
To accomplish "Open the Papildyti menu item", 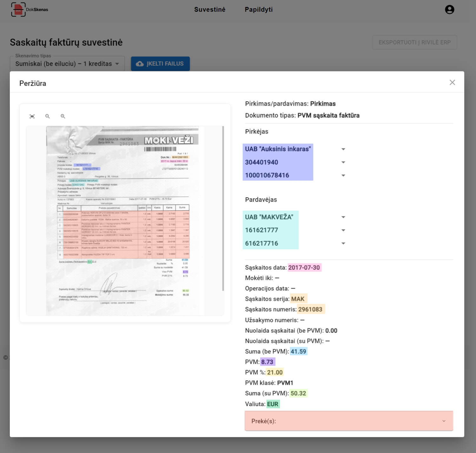I will click(x=259, y=10).
